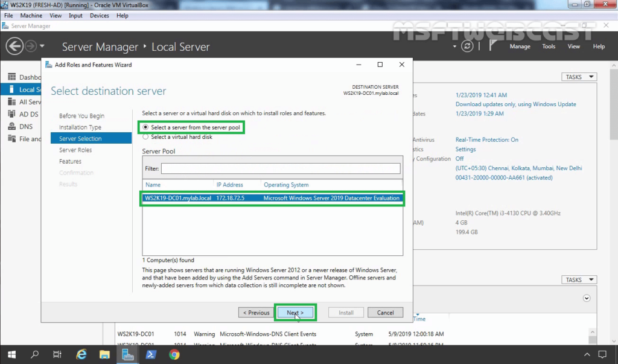
Task: Sort by Operating System column header
Action: coord(286,185)
